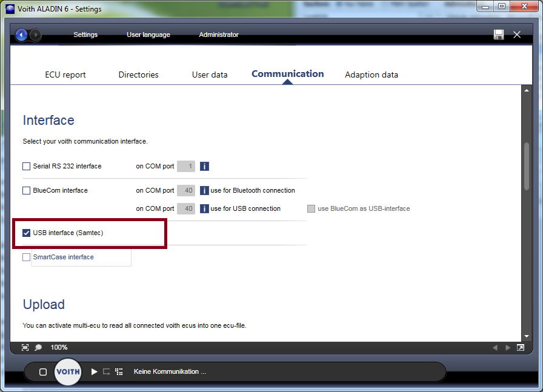Click the scroll down arrow of the scrollbar
Viewport: 543px width, 392px height.
[x=527, y=336]
